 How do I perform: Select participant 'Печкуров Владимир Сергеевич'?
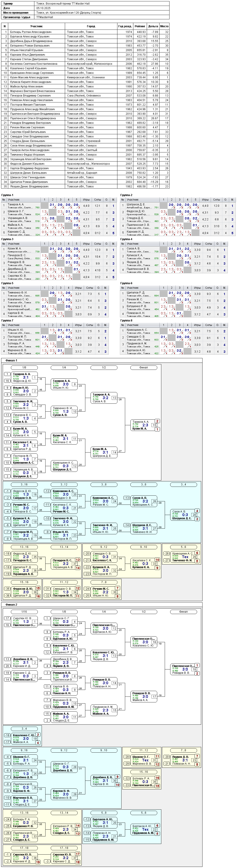[30, 95]
